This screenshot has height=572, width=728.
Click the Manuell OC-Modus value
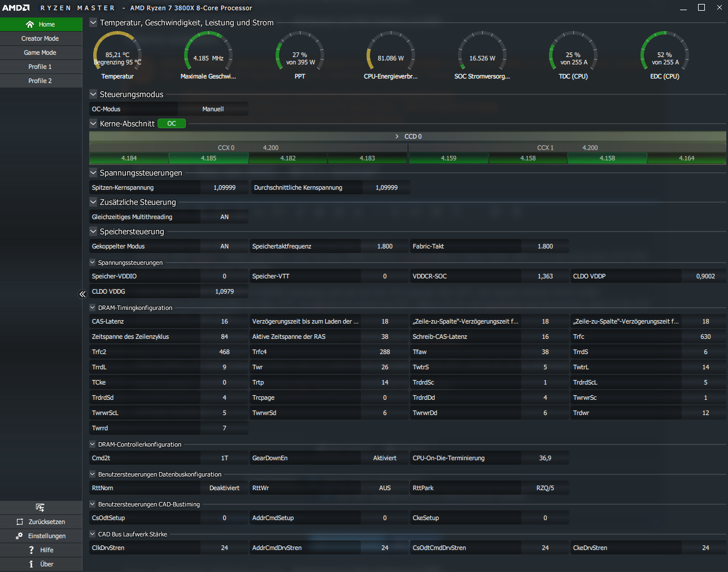[213, 109]
